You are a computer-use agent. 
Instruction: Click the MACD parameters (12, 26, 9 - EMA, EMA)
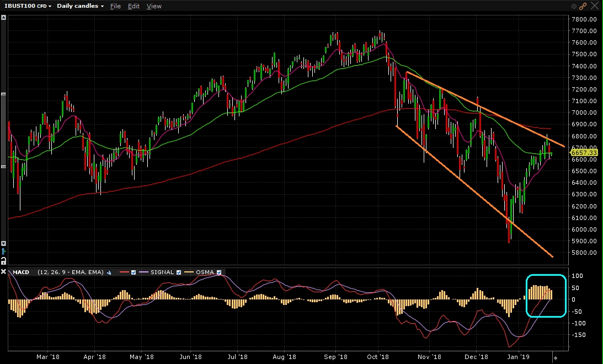point(71,272)
